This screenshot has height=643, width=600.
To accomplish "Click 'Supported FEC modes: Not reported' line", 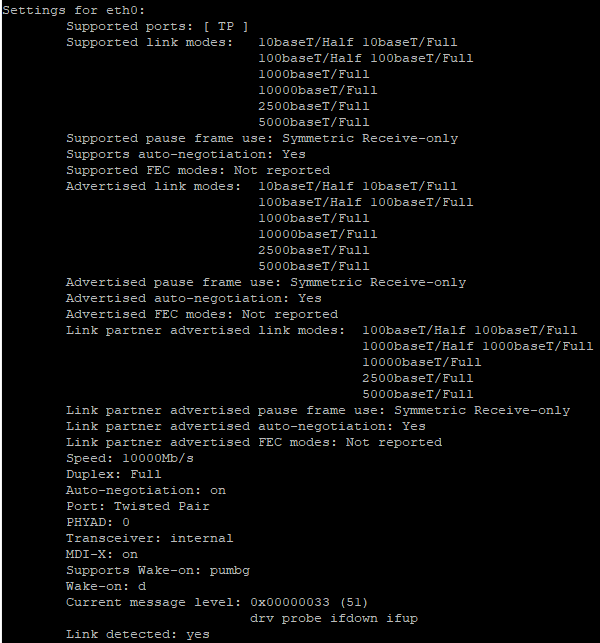I will (x=198, y=171).
